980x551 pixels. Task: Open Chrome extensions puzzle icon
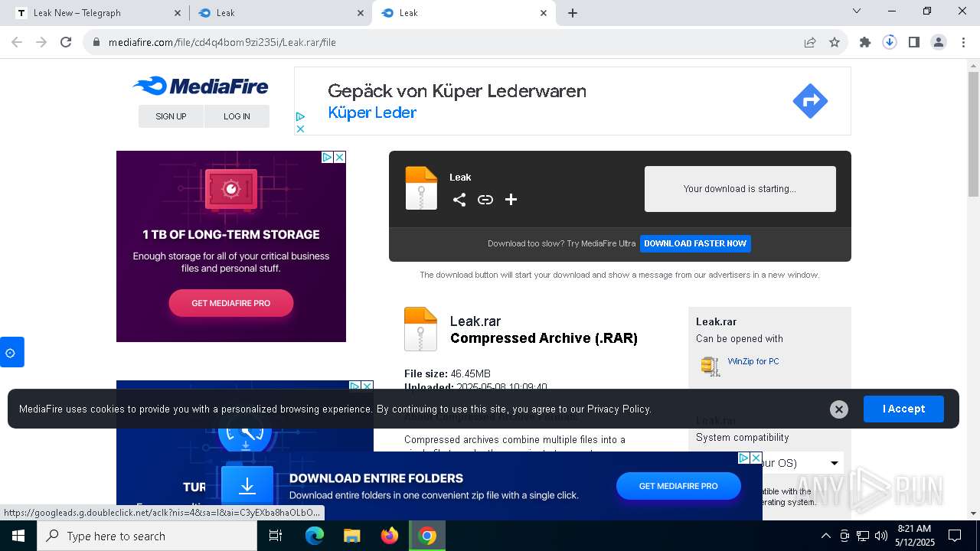point(865,43)
